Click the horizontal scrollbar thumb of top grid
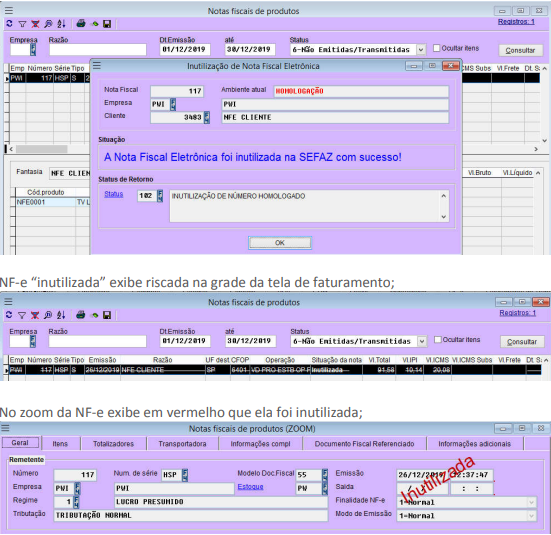This screenshot has height=535, width=551. (x=41, y=149)
